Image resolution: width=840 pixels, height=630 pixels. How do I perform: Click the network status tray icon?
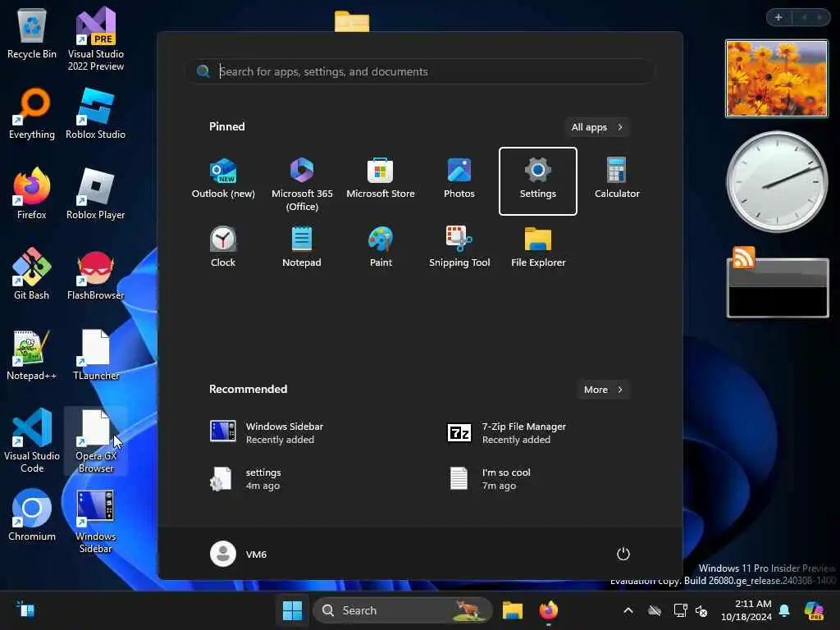click(x=680, y=610)
